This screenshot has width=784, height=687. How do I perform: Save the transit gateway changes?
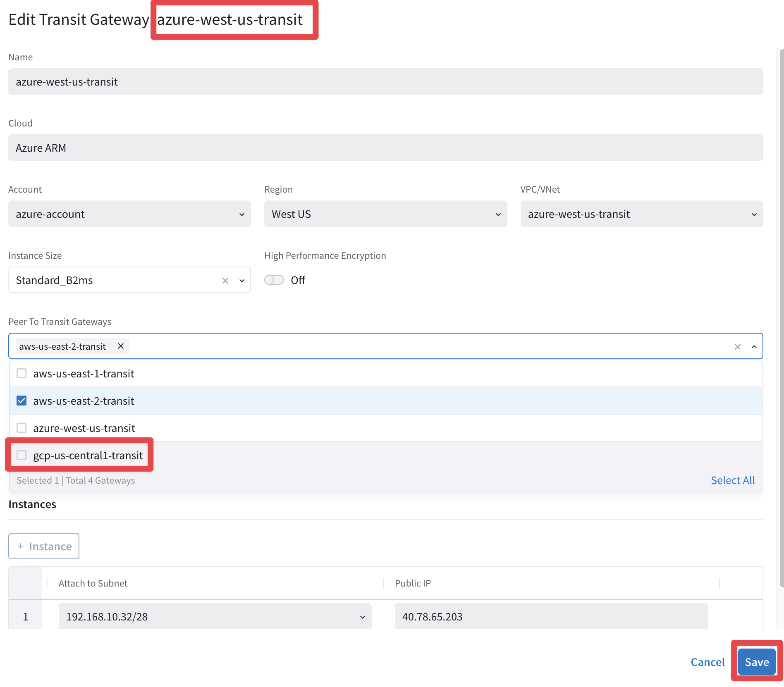tap(757, 662)
